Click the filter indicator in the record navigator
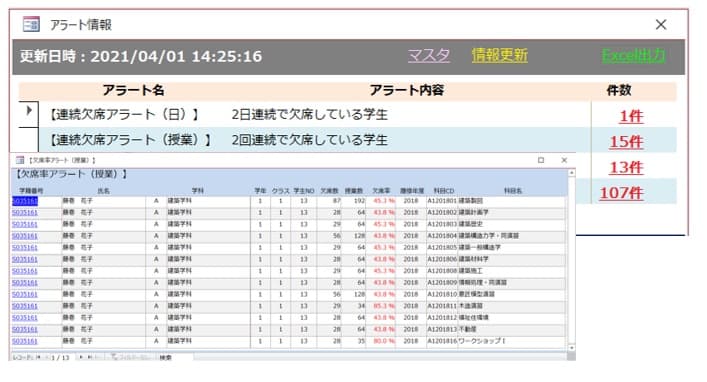The image size is (707, 382). pyautogui.click(x=130, y=357)
